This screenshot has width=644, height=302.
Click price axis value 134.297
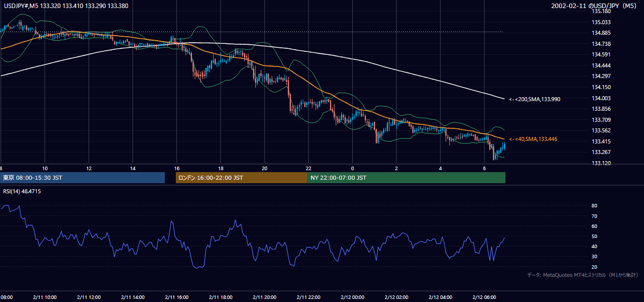[601, 77]
